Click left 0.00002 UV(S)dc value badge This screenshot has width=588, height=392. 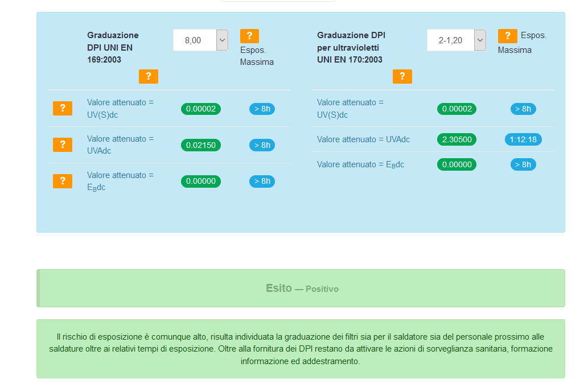201,109
